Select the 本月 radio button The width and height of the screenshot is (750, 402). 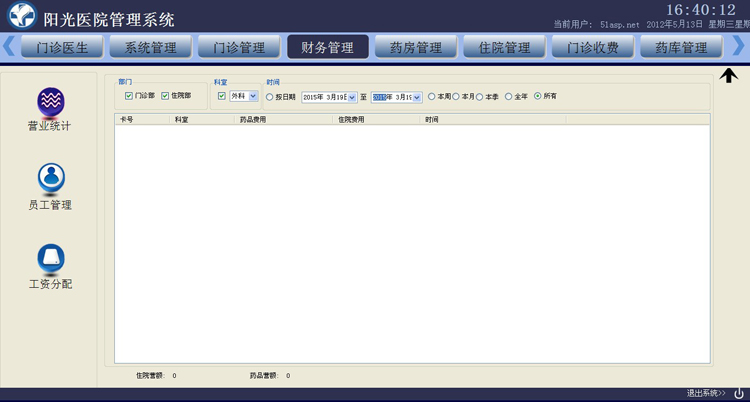click(x=456, y=96)
